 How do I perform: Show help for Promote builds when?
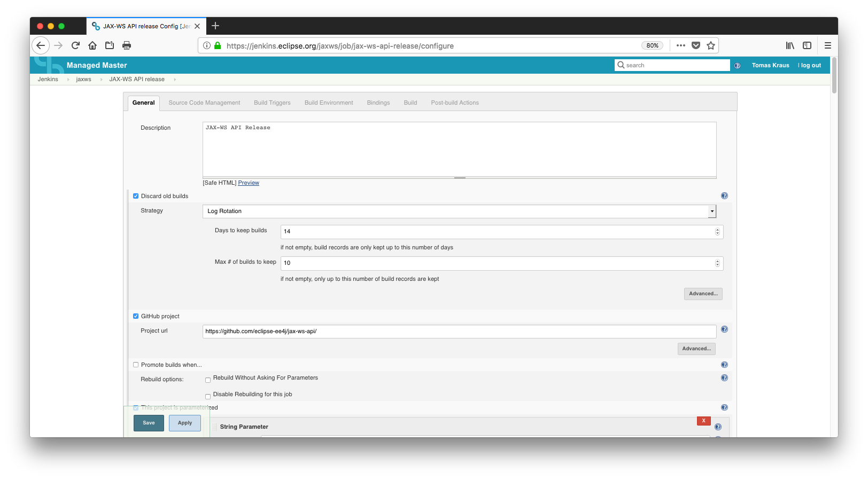[724, 365]
